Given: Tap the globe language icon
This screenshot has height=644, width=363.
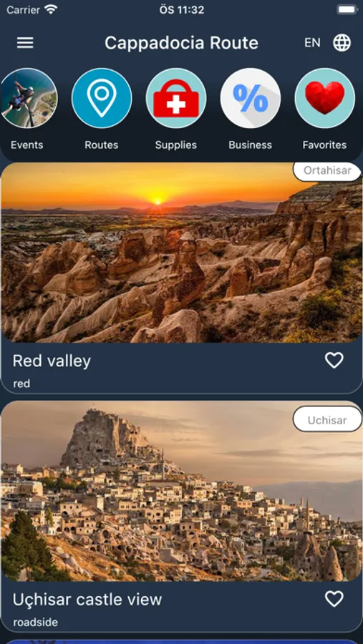Looking at the screenshot, I should click(342, 43).
